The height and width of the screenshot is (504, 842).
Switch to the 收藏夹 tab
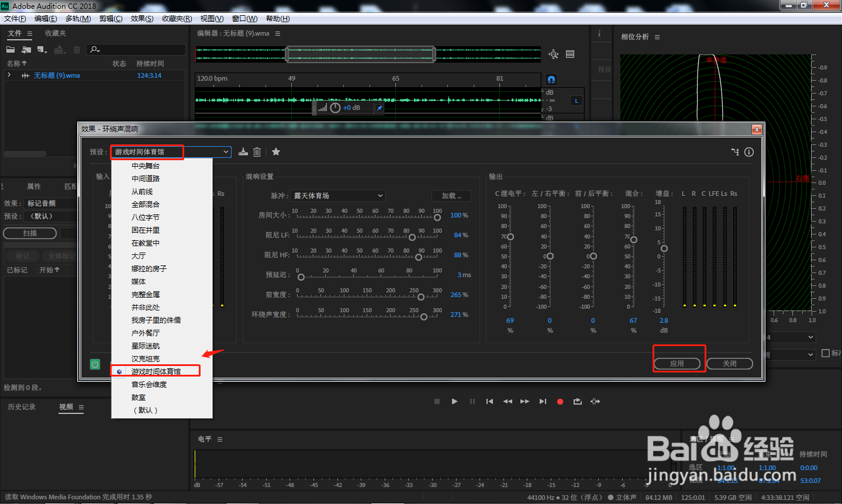(x=56, y=33)
